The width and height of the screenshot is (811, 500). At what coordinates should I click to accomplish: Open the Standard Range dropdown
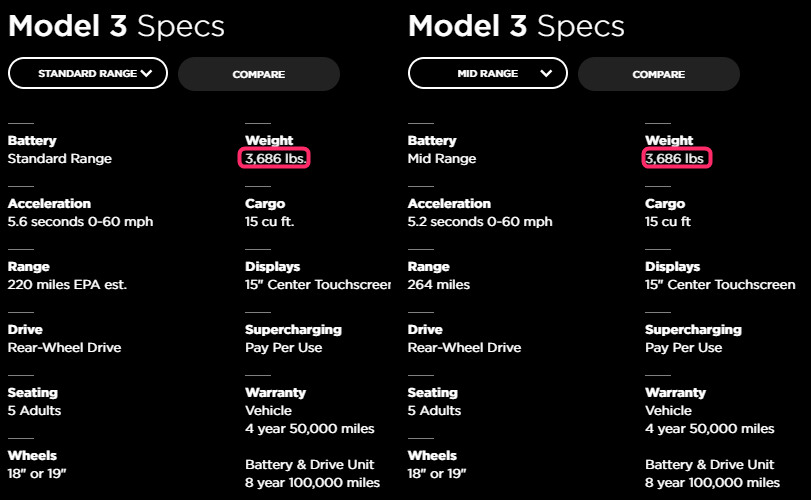(x=87, y=74)
